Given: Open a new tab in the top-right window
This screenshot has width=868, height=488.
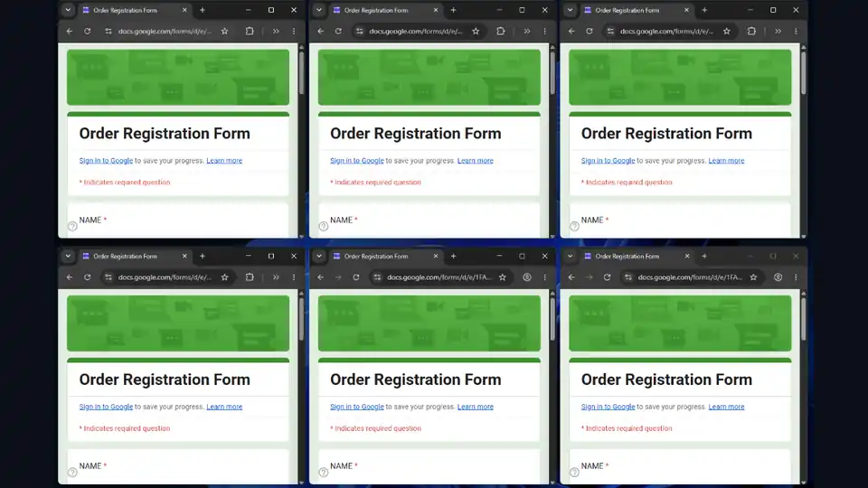Looking at the screenshot, I should 704,10.
